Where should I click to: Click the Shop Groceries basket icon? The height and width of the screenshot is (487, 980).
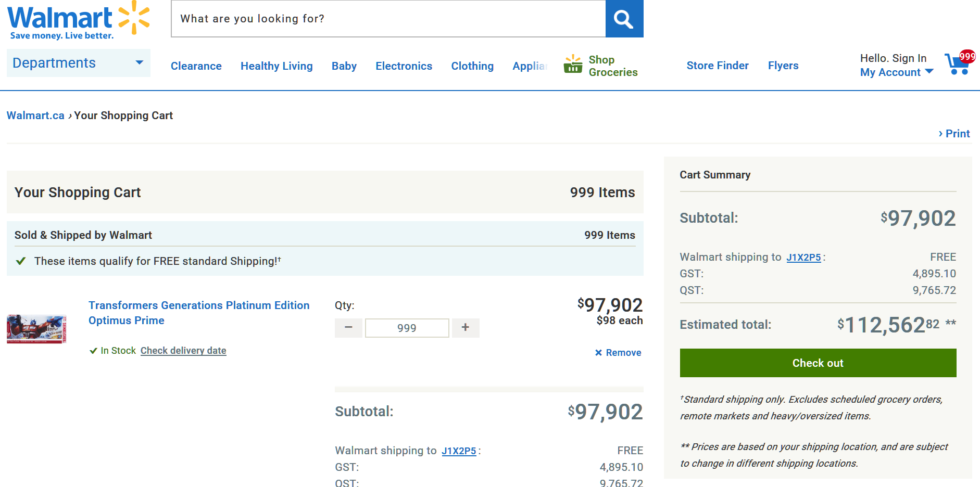click(573, 65)
